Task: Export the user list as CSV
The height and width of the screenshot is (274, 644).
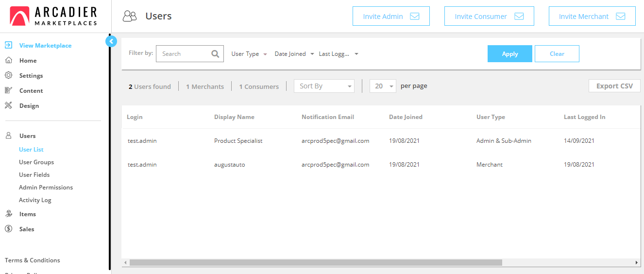Action: click(614, 86)
